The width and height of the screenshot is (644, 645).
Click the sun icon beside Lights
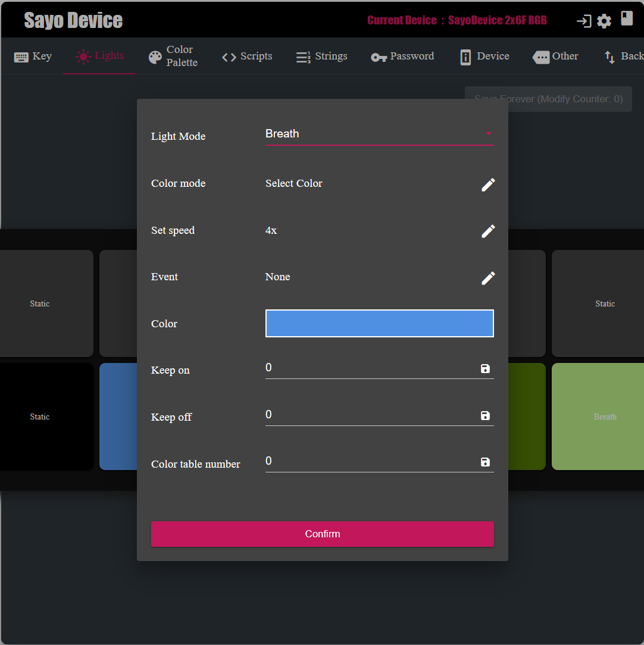click(x=83, y=57)
